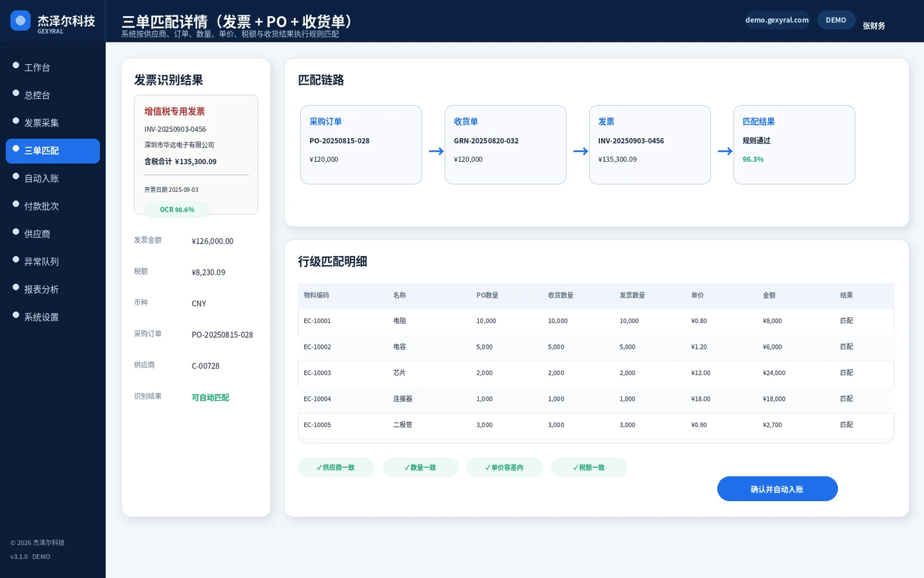Click the 匹配结果 card showing 96.3%
The width and height of the screenshot is (924, 578).
point(794,144)
